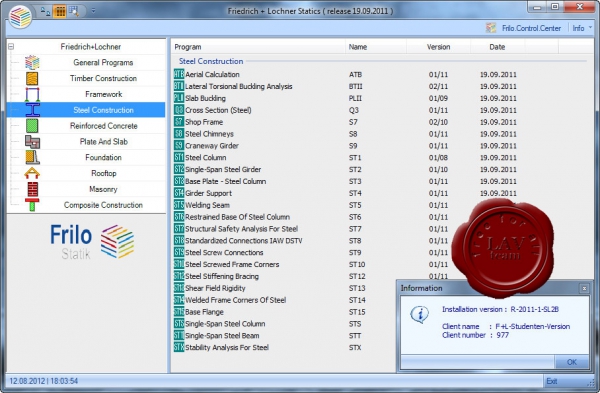Open the Composite Construction icon
The image size is (600, 393).
coord(32,205)
